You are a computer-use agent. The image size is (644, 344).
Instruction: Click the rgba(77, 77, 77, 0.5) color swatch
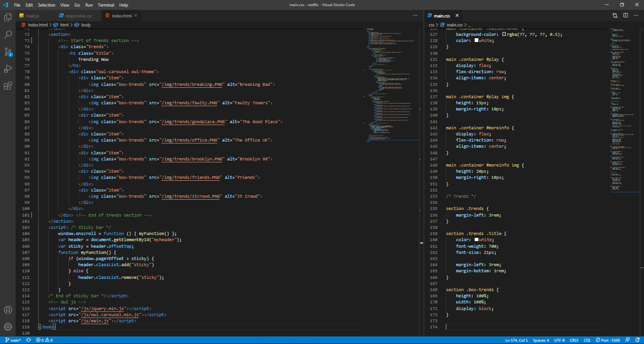coord(504,34)
